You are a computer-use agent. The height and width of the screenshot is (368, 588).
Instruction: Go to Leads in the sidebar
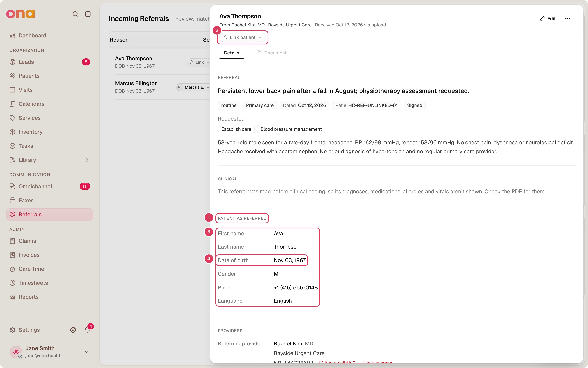point(50,62)
